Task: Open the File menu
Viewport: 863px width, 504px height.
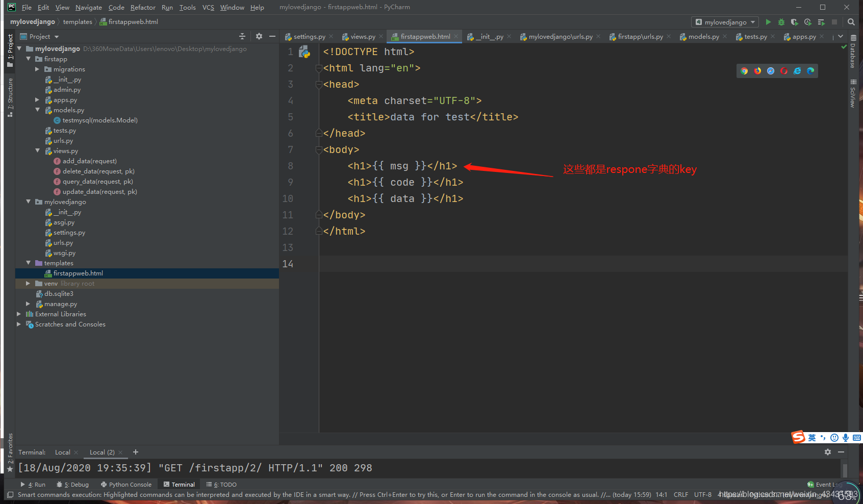Action: (x=27, y=7)
